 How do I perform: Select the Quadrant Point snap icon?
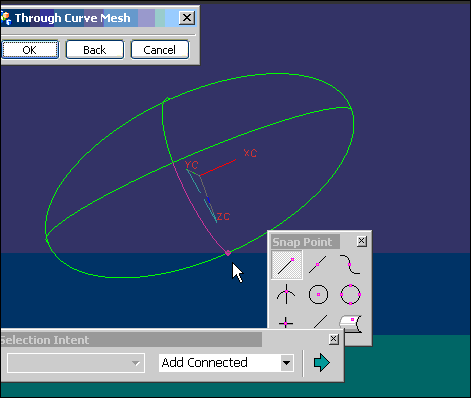click(350, 294)
